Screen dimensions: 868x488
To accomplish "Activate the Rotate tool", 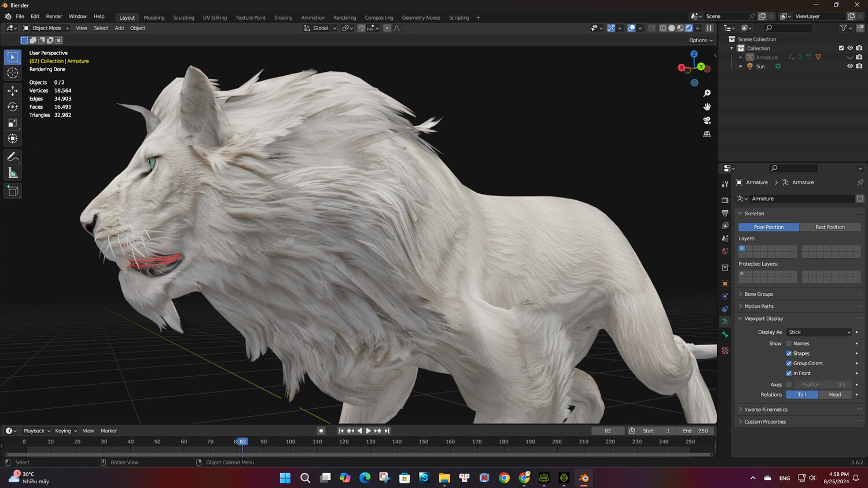I will (13, 107).
